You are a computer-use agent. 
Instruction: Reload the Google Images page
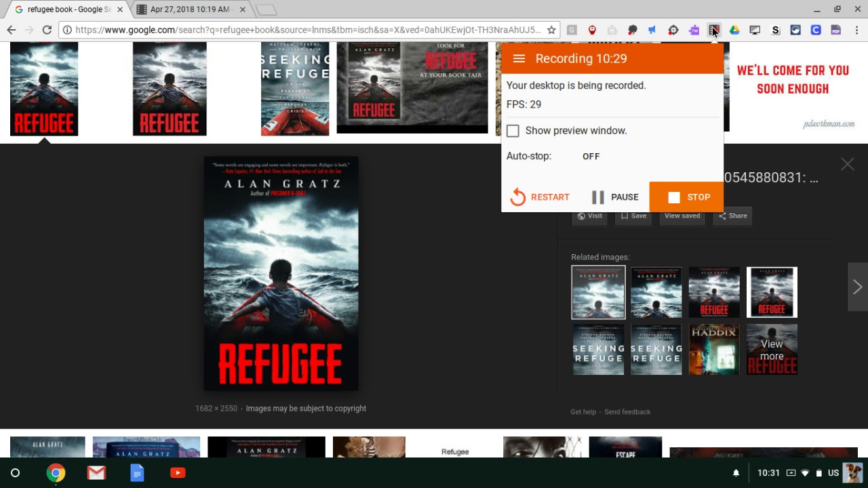pyautogui.click(x=47, y=30)
